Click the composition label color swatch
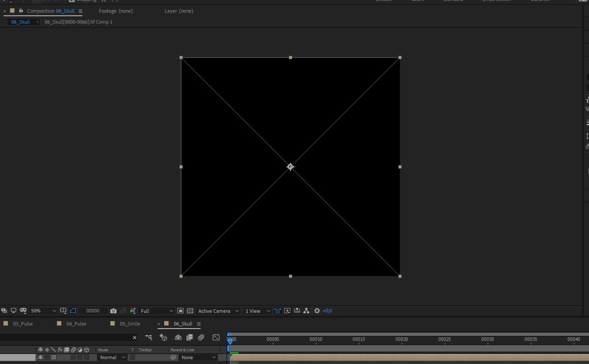The width and height of the screenshot is (589, 364). pos(12,11)
